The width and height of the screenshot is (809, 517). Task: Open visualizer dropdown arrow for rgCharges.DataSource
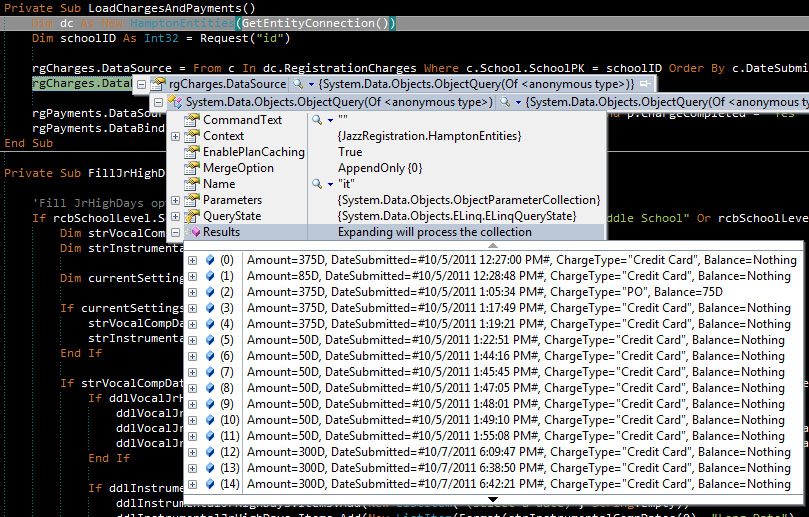311,84
